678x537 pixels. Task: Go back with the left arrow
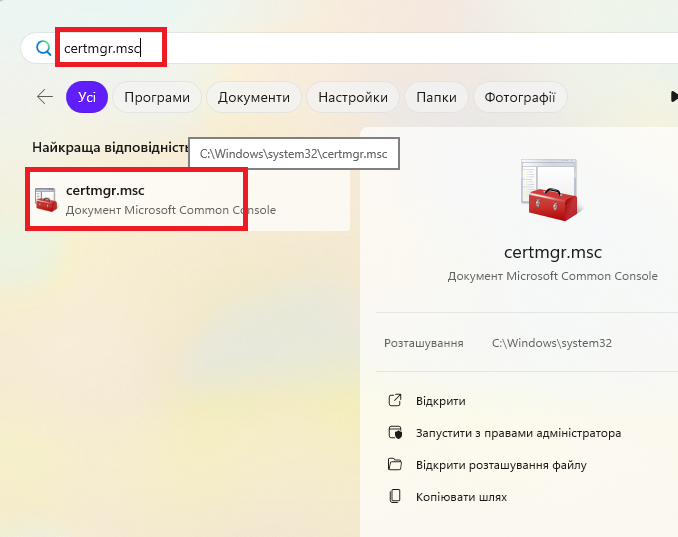tap(45, 97)
